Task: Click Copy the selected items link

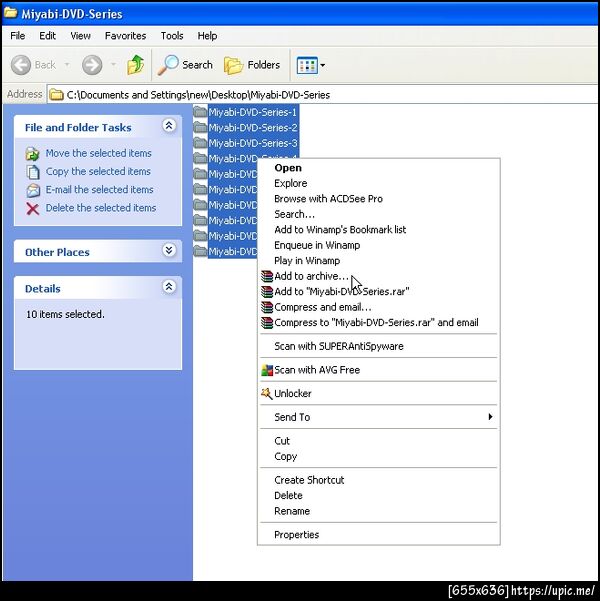Action: point(98,171)
